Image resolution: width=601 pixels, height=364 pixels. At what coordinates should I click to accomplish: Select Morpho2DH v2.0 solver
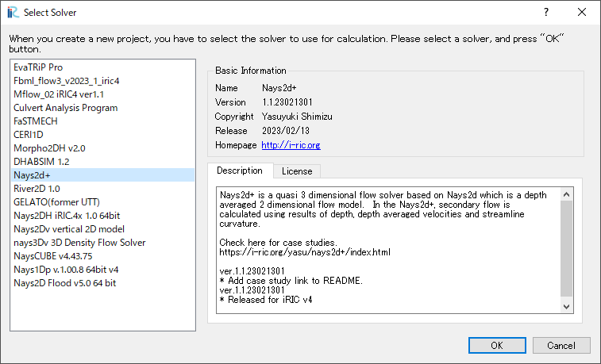click(x=102, y=148)
